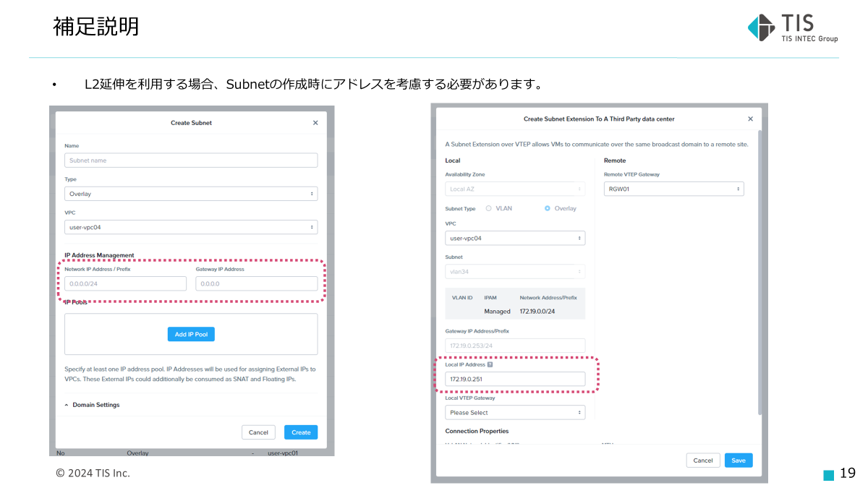The width and height of the screenshot is (868, 488).
Task: Close the Create Subnet dialog
Action: pyautogui.click(x=315, y=123)
